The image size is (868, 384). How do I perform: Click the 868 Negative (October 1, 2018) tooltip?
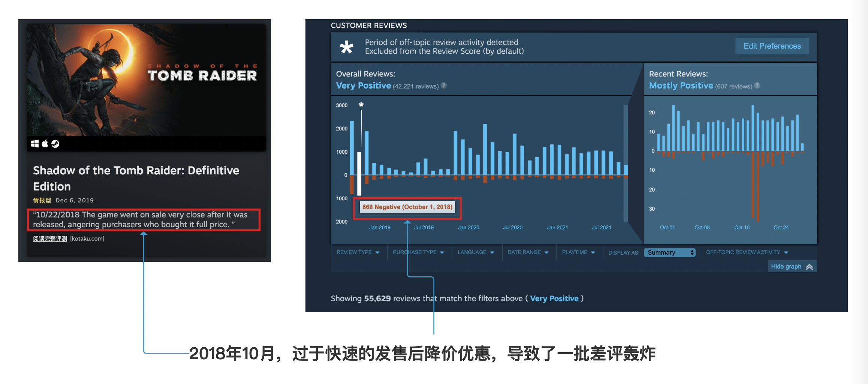(407, 207)
